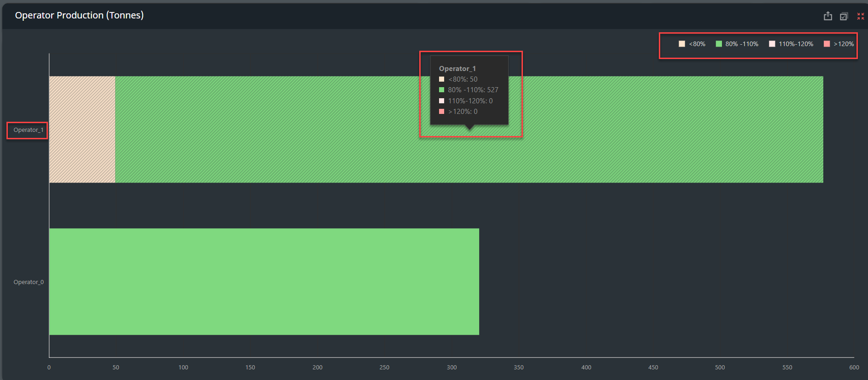Click the 'Operator Production (Tonnes)' title
This screenshot has width=868, height=380.
tap(79, 15)
